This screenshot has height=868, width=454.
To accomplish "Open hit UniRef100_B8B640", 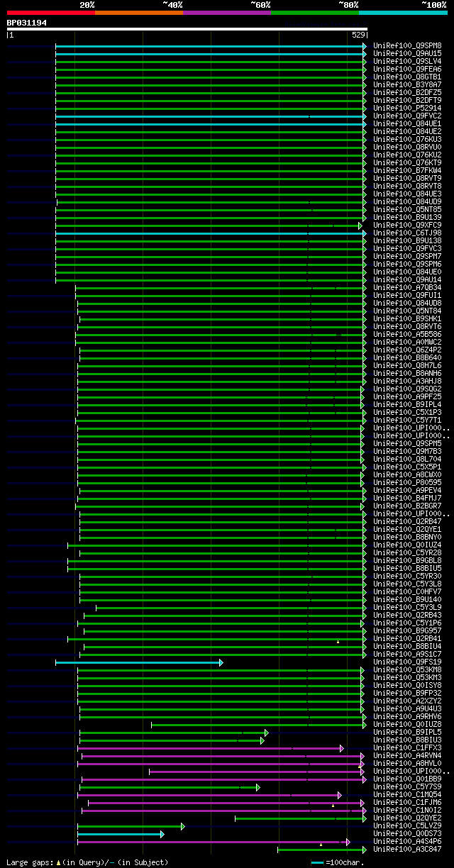I will (407, 357).
